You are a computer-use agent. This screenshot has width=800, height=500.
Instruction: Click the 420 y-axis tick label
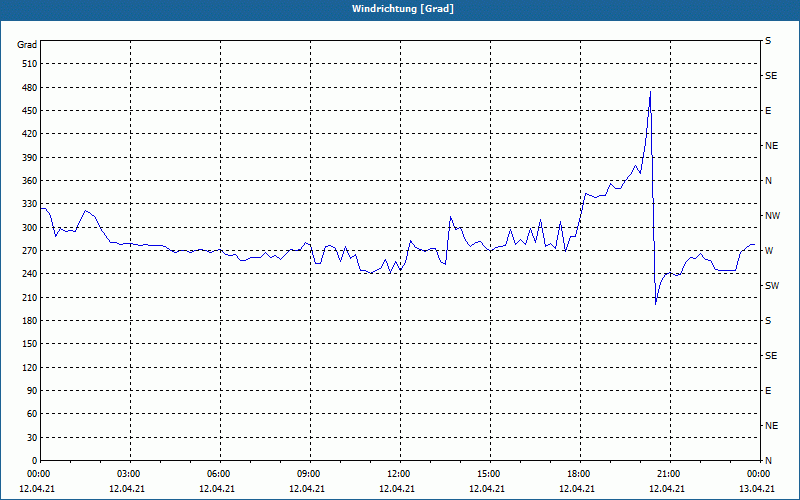click(30, 134)
